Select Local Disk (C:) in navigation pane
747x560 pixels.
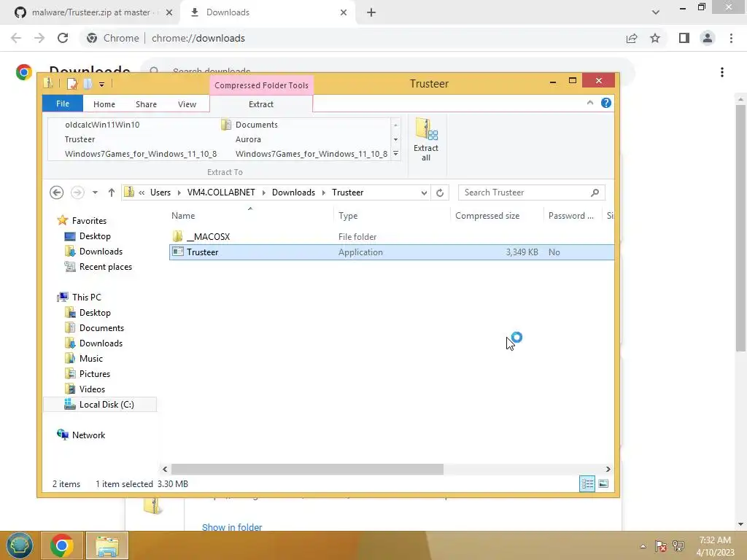[x=99, y=404]
